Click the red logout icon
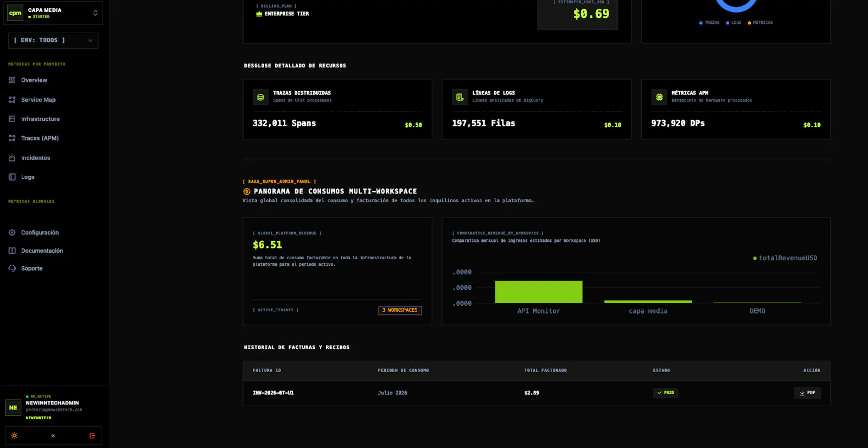The height and width of the screenshot is (448, 868). (92, 436)
